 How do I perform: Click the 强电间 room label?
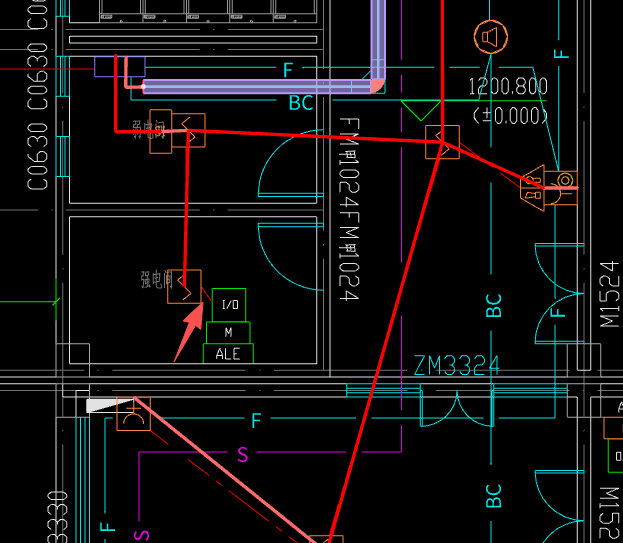pos(157,279)
